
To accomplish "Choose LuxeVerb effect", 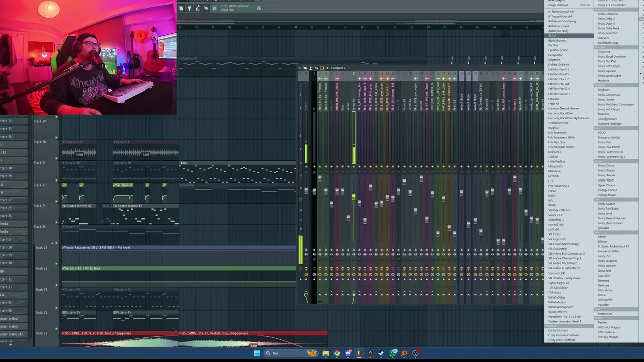I will (604, 38).
